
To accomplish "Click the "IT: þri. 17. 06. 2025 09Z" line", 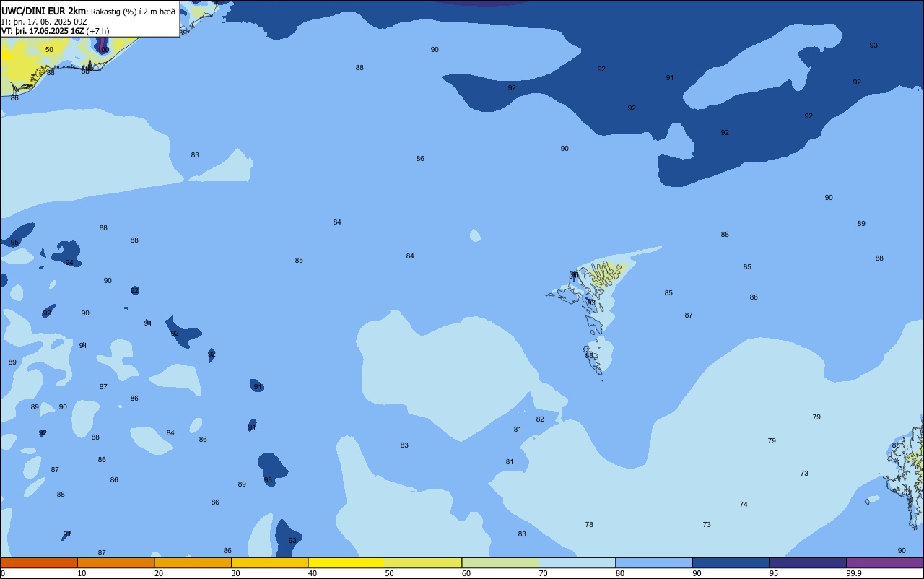I will [43, 22].
